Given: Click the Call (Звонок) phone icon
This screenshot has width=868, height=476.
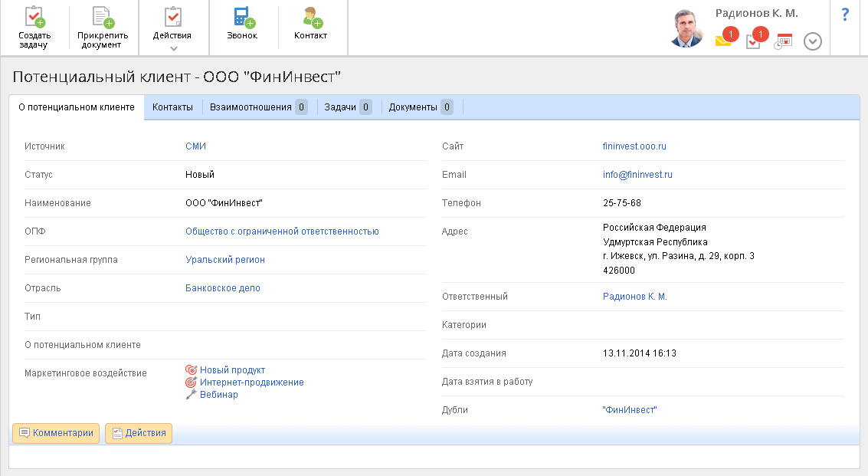Looking at the screenshot, I should 243,17.
